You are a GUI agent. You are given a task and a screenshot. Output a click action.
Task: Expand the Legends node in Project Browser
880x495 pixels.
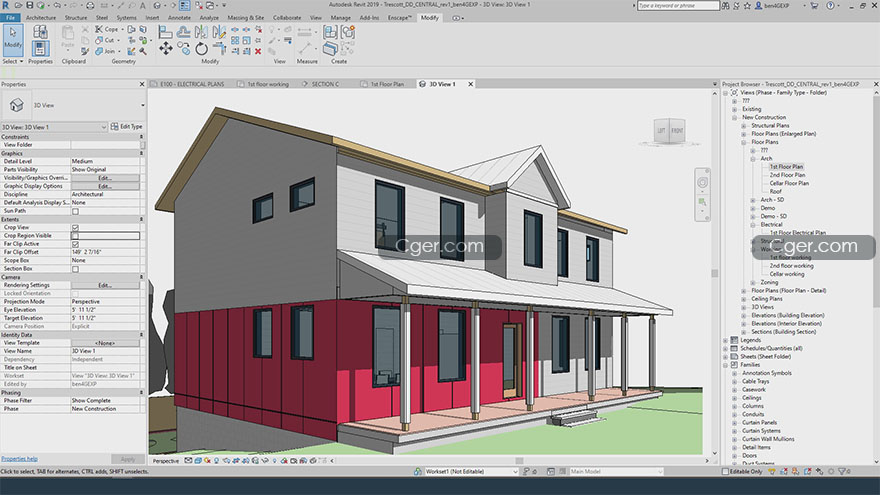tap(726, 340)
